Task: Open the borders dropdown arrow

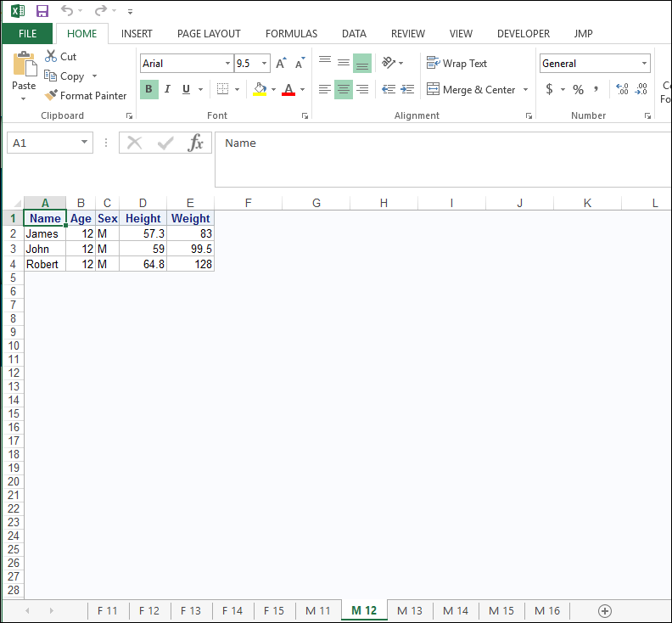Action: (x=237, y=90)
